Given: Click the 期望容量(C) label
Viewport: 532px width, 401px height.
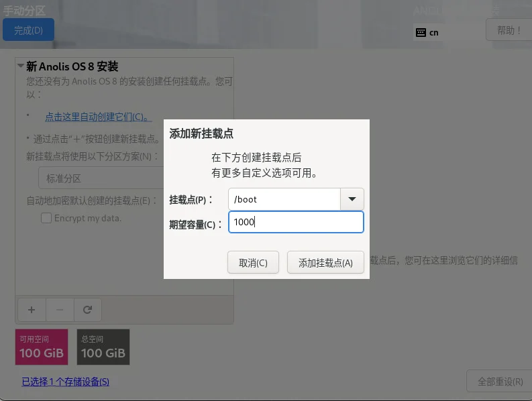Looking at the screenshot, I should (x=195, y=224).
